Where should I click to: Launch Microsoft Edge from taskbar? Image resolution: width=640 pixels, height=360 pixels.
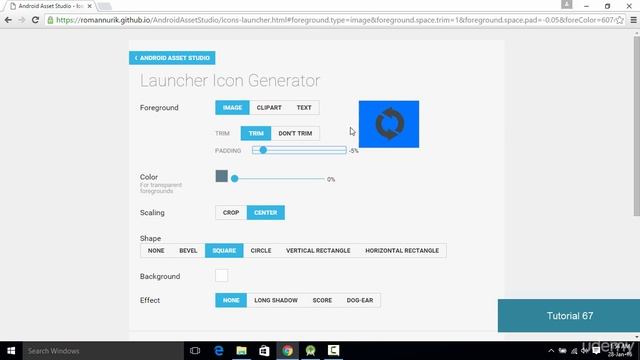(x=219, y=351)
